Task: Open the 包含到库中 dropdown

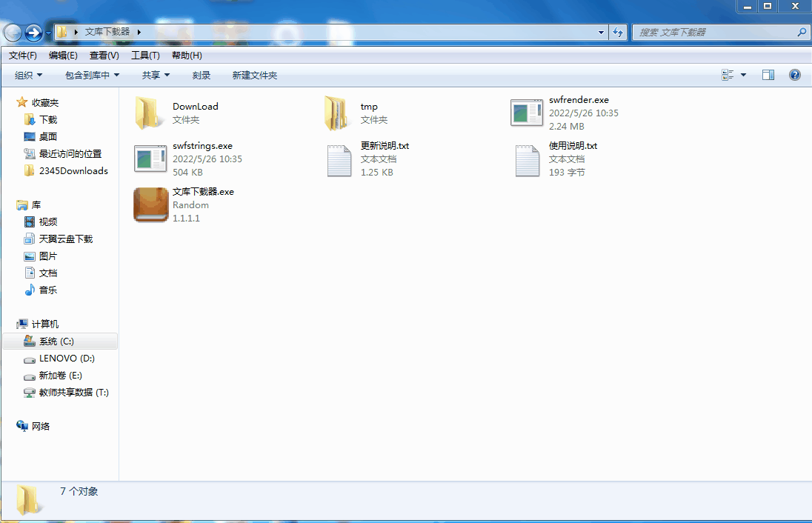Action: (x=92, y=76)
